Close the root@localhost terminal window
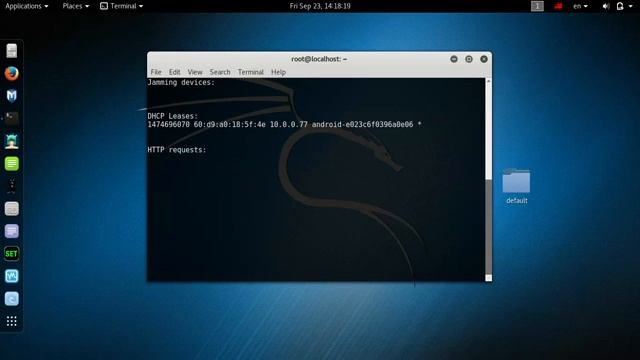 (484, 59)
